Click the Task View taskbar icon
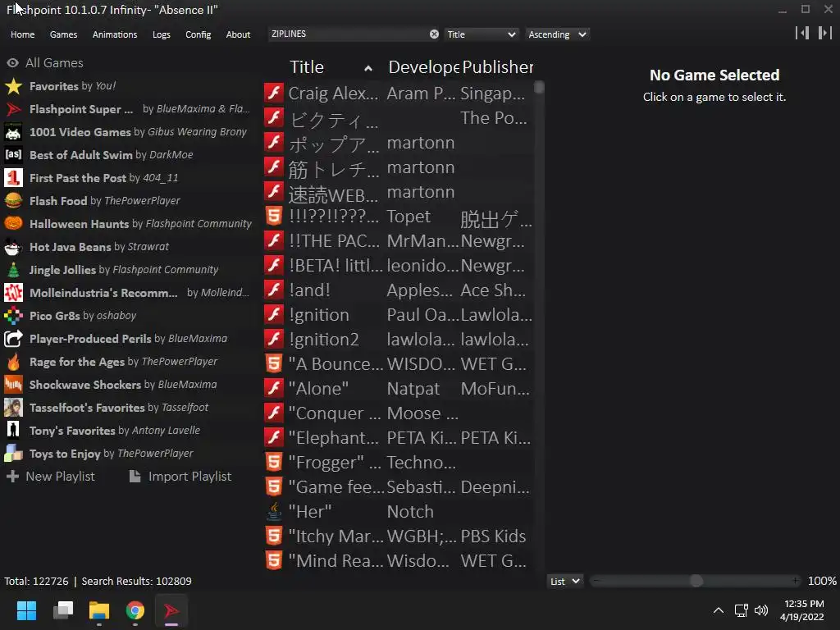Viewport: 840px width, 630px height. coord(63,610)
